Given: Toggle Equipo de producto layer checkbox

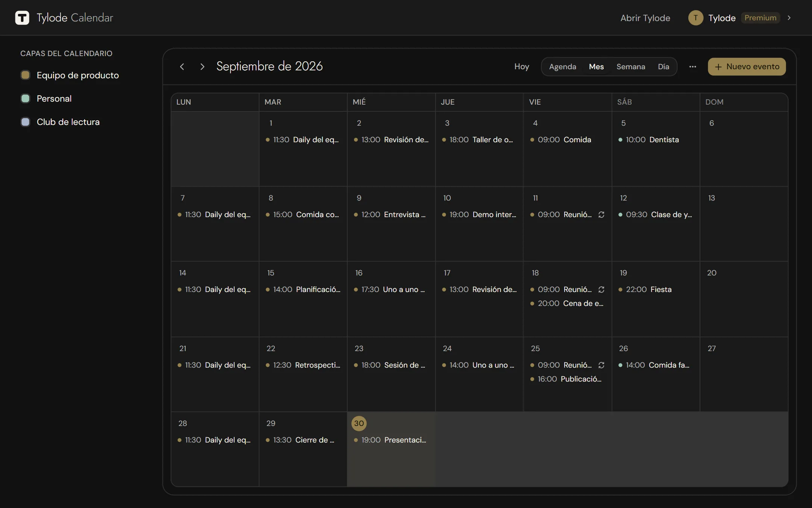Looking at the screenshot, I should coord(25,75).
